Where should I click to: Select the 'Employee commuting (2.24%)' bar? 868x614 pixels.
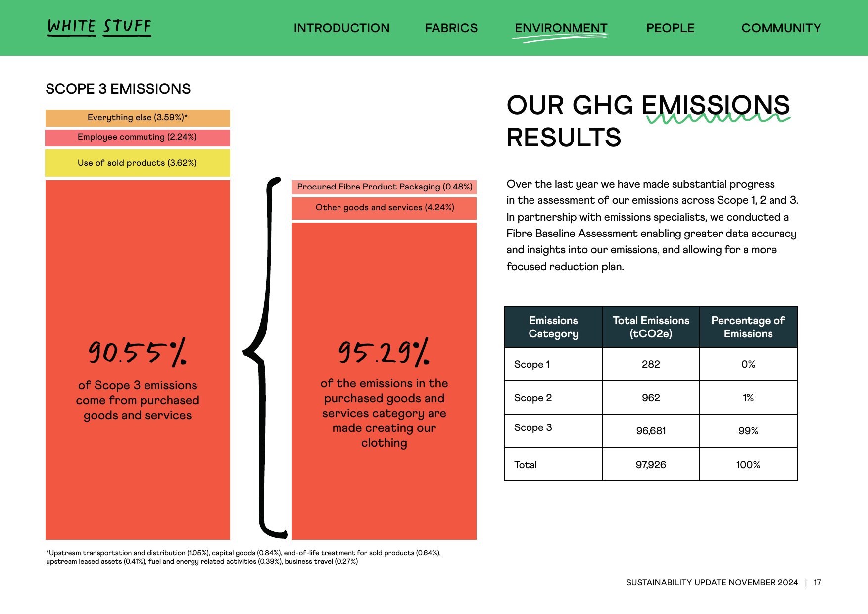tap(138, 138)
